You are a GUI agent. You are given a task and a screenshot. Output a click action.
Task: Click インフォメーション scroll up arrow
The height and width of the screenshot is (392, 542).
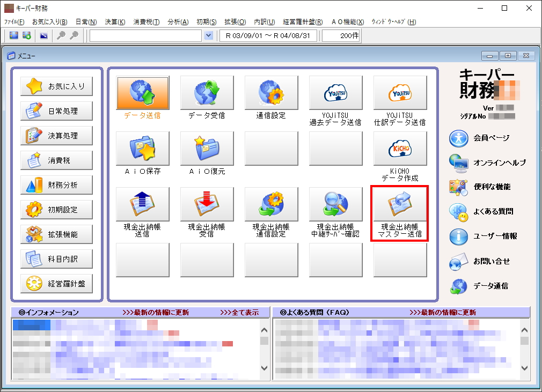[x=264, y=330]
